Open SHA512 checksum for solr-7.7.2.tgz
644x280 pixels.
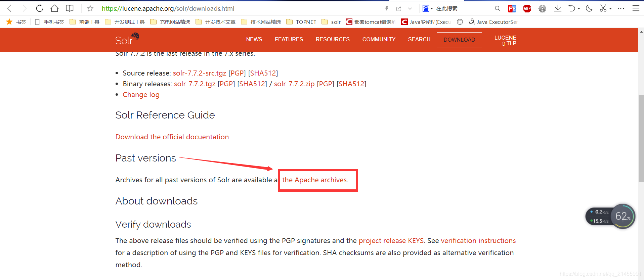(x=252, y=84)
